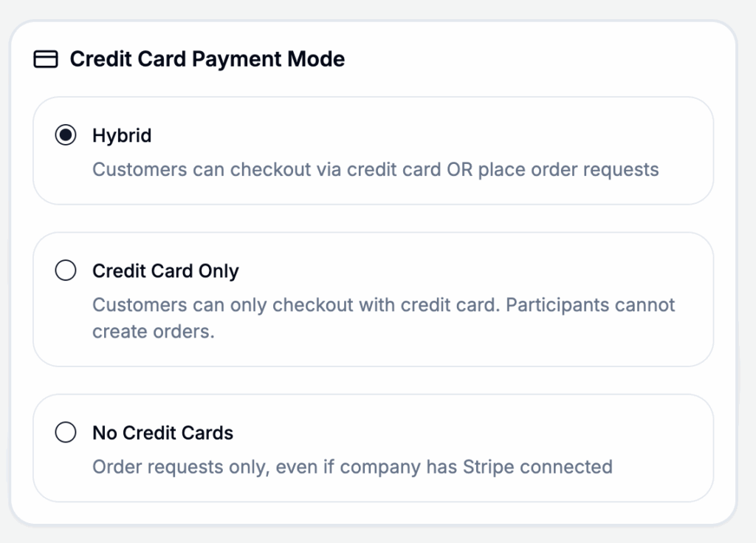
Task: Select the Hybrid radio button
Action: coord(66,136)
